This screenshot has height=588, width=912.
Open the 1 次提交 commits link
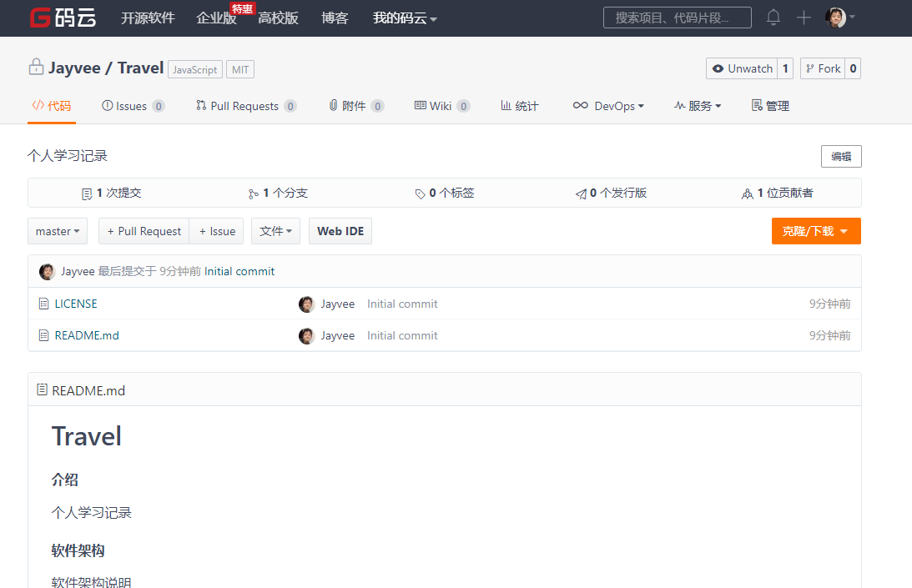pos(112,193)
